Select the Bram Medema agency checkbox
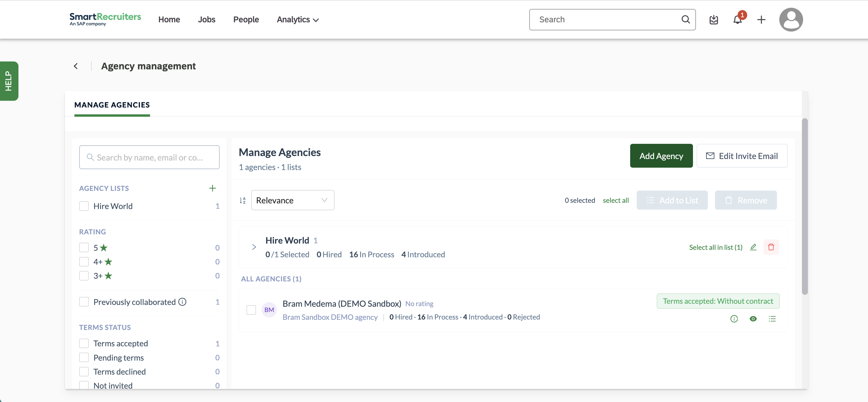 (251, 310)
